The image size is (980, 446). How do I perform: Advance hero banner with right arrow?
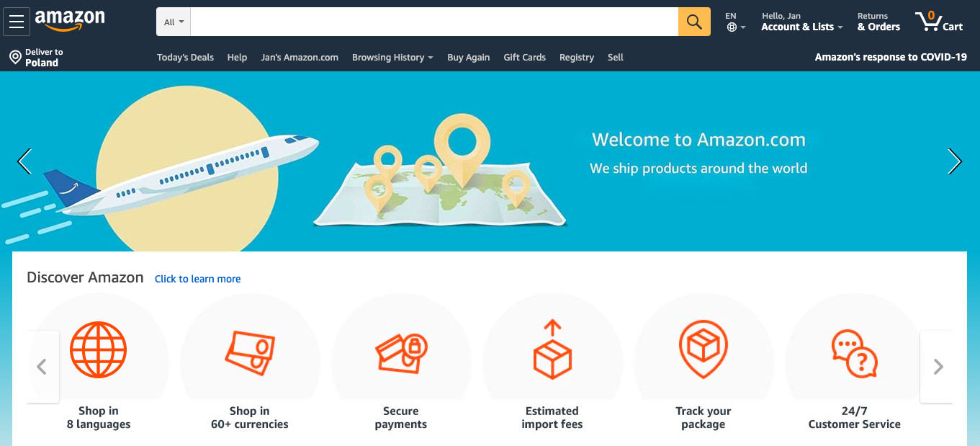pos(955,161)
